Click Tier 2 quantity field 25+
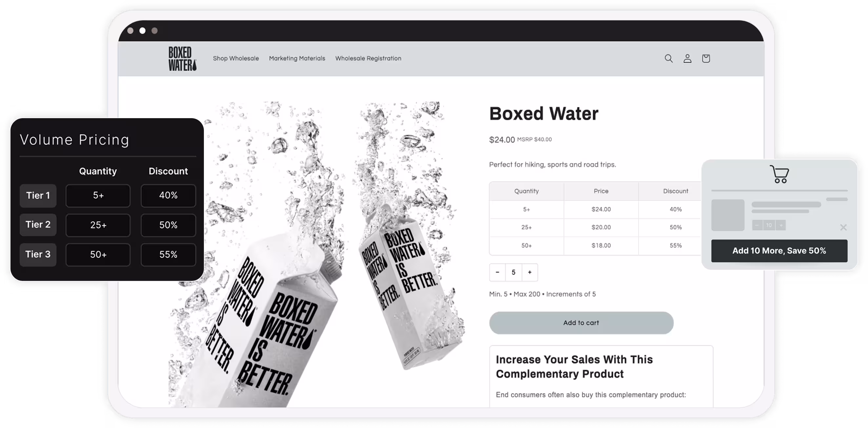Viewport: 868px width, 428px height. tap(98, 225)
